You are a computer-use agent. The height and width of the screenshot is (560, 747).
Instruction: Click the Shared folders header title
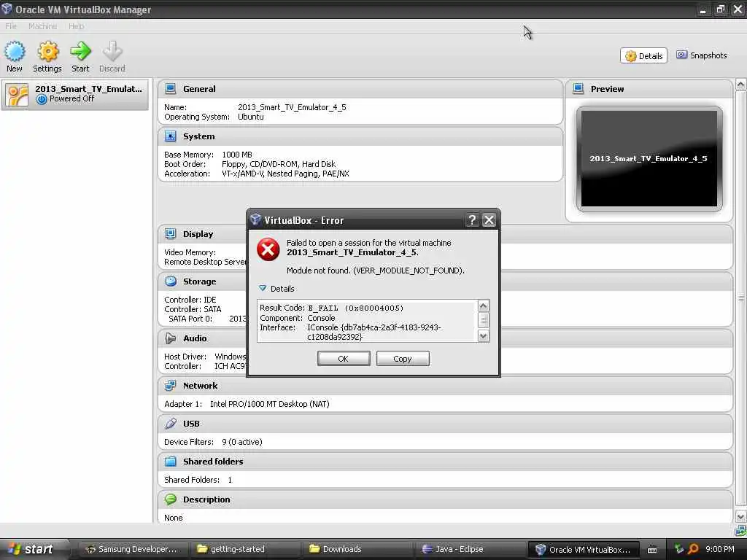(x=213, y=461)
